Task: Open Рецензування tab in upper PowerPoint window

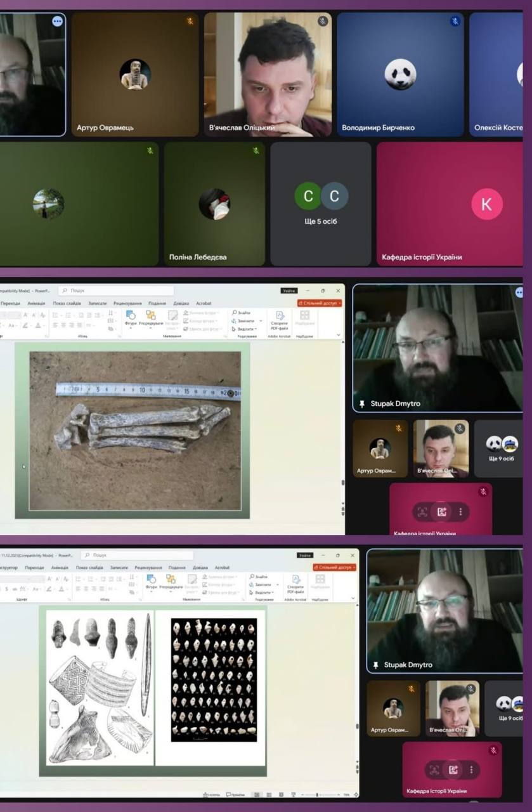Action: point(127,304)
